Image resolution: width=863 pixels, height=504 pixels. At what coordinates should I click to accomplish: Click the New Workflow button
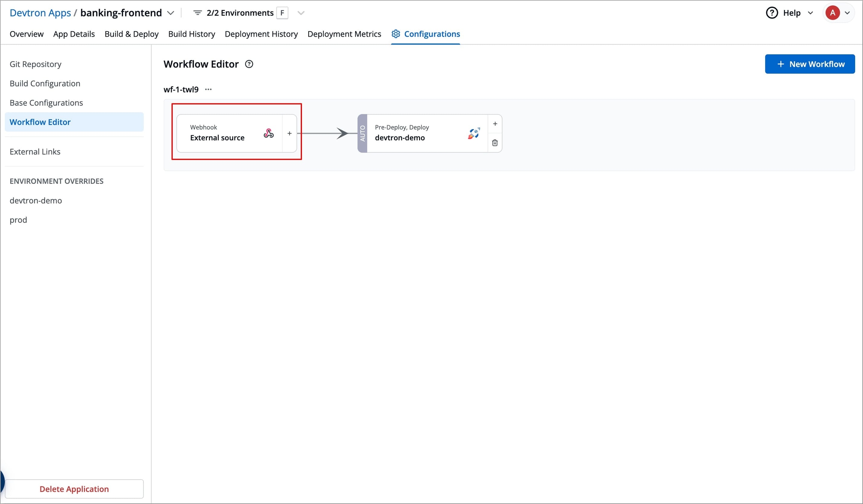pos(810,64)
